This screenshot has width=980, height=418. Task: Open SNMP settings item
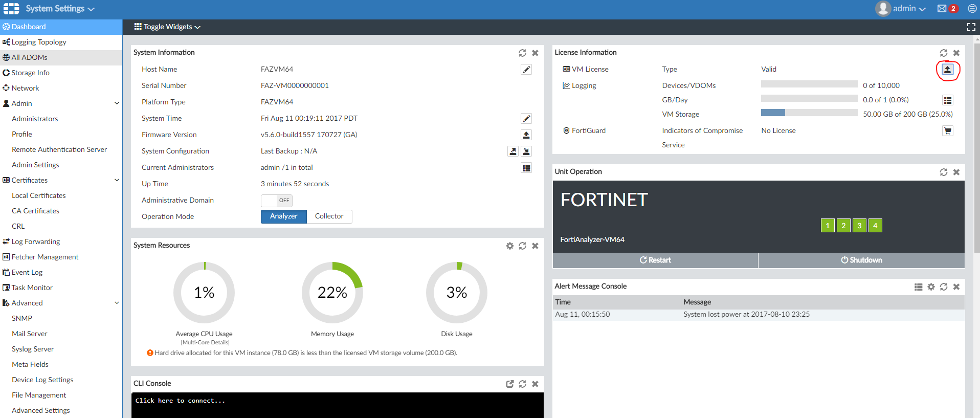(61, 318)
